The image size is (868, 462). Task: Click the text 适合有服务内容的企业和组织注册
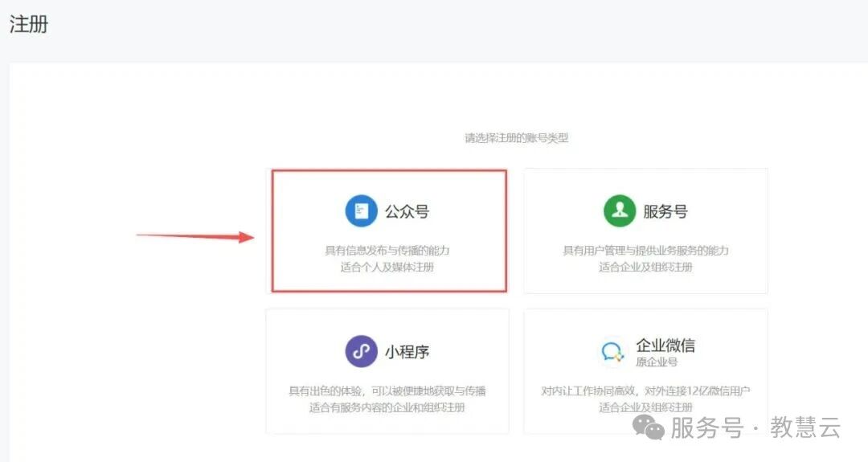pos(387,408)
